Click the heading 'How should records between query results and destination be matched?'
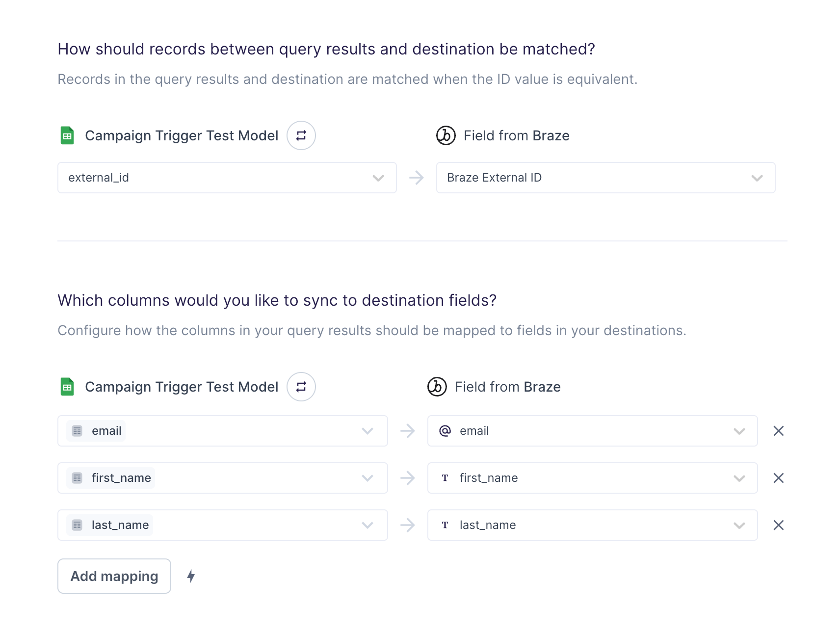This screenshot has height=635, width=840. (x=326, y=49)
